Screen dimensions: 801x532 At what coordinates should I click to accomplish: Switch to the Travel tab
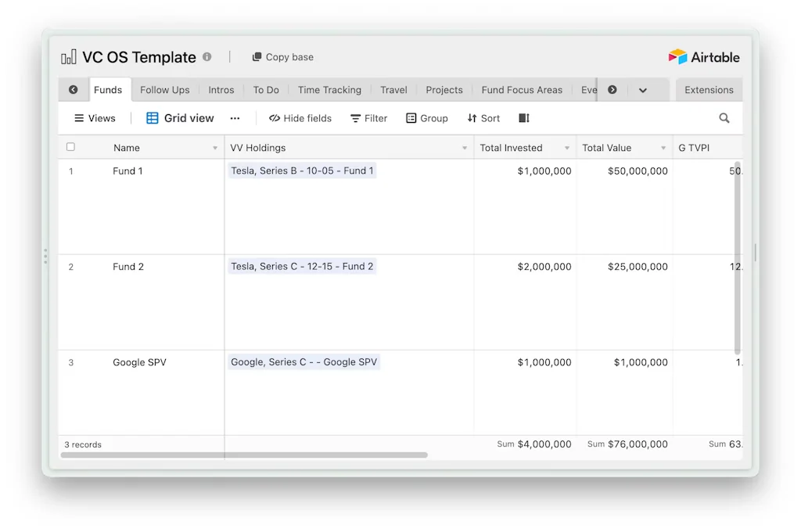(x=393, y=89)
